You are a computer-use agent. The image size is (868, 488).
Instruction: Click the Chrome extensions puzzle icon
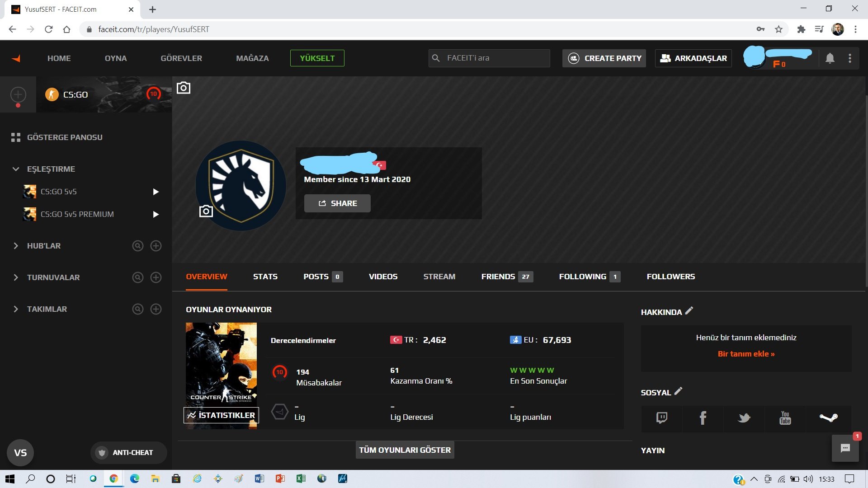[801, 29]
